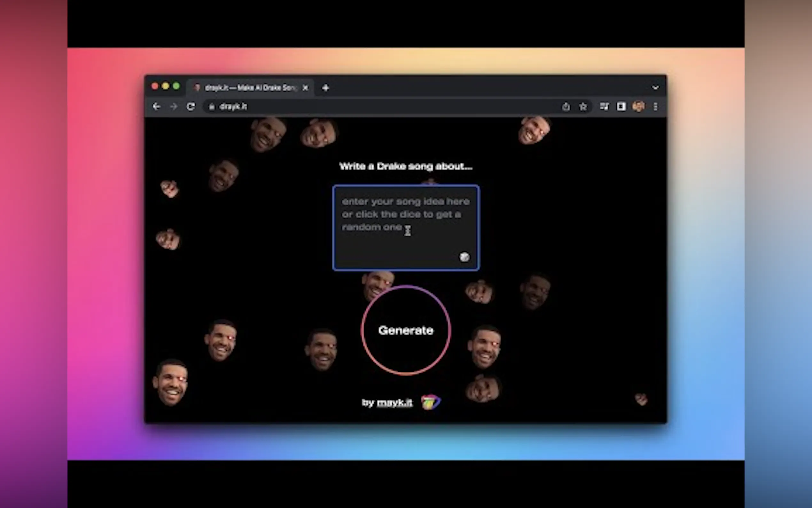This screenshot has height=508, width=812.
Task: Open the Chrome profile avatar
Action: 638,107
